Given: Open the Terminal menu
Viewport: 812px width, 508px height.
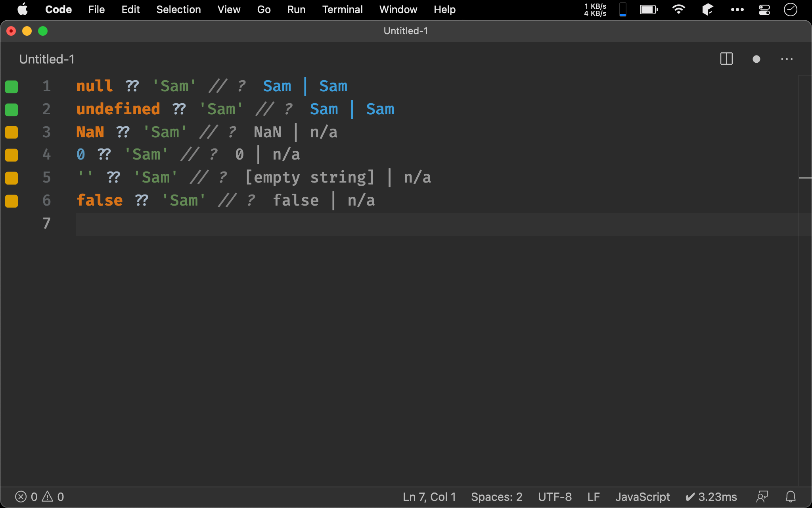Looking at the screenshot, I should tap(342, 10).
